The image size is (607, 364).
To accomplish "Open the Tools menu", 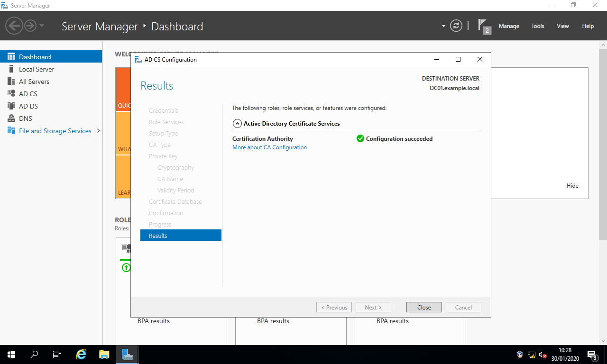I will click(538, 26).
